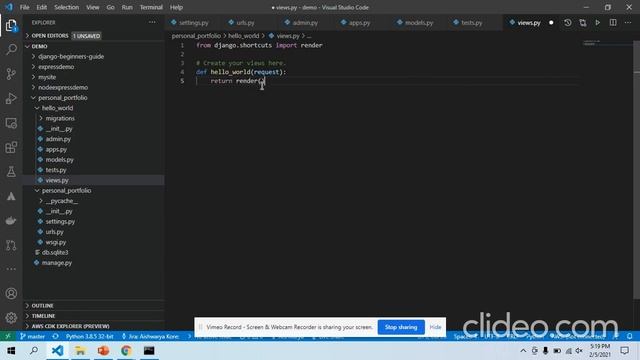Click personal_portfolio in the breadcrumb
Screen dimensions: 640x360
(196, 36)
